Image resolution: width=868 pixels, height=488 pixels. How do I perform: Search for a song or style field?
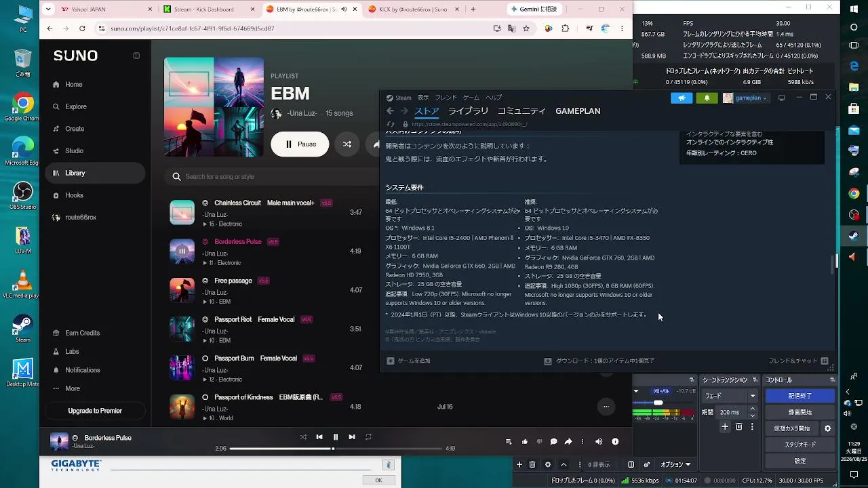(x=271, y=177)
